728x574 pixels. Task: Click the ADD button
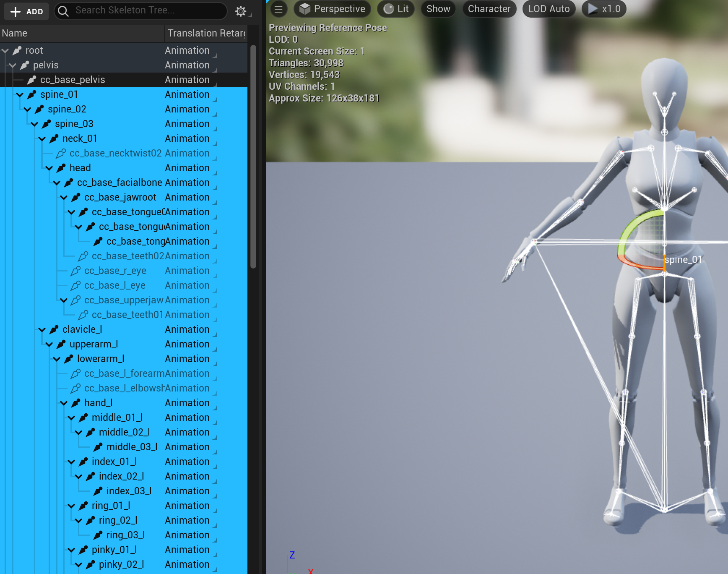click(26, 11)
